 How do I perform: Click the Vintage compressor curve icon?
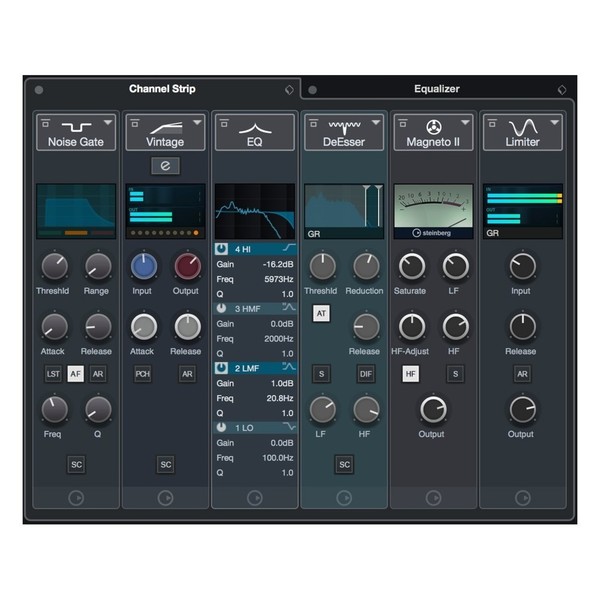click(x=166, y=127)
